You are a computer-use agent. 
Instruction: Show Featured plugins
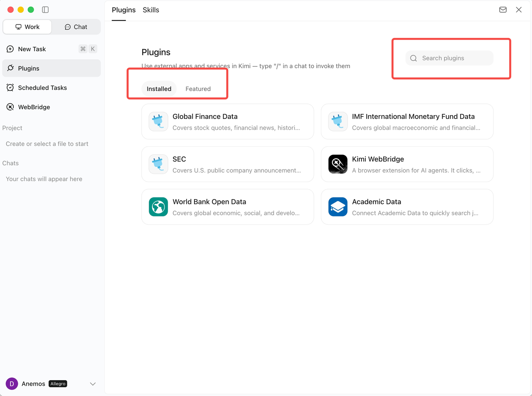tap(198, 89)
